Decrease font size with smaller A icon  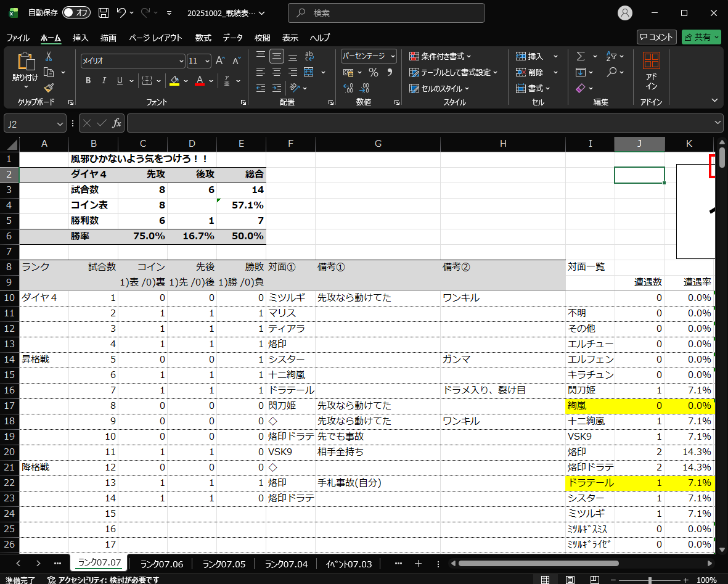[236, 61]
